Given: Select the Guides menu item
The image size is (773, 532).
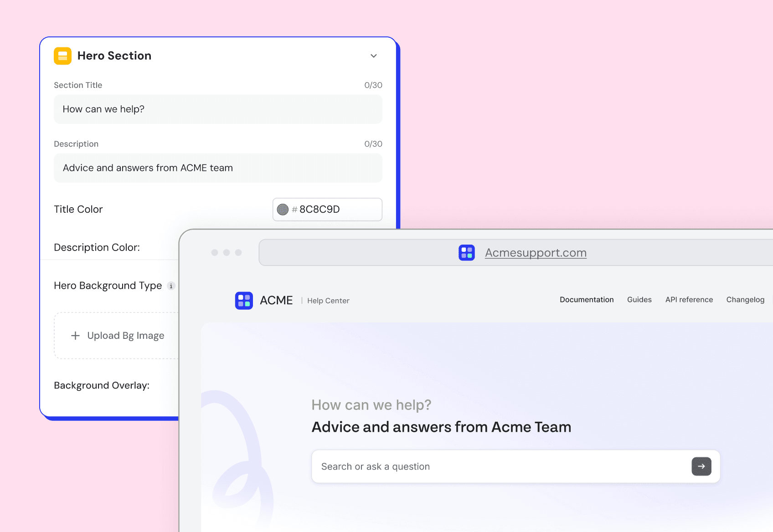Looking at the screenshot, I should coord(639,300).
